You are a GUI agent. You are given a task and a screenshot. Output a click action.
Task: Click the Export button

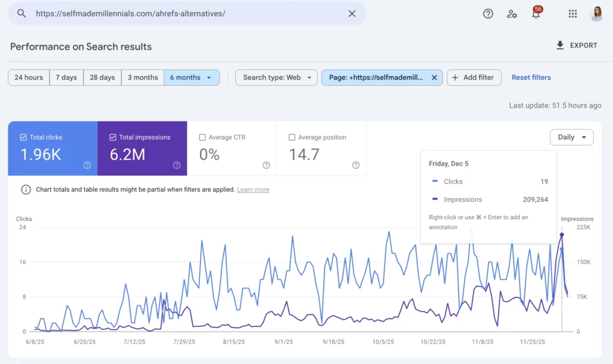[576, 45]
